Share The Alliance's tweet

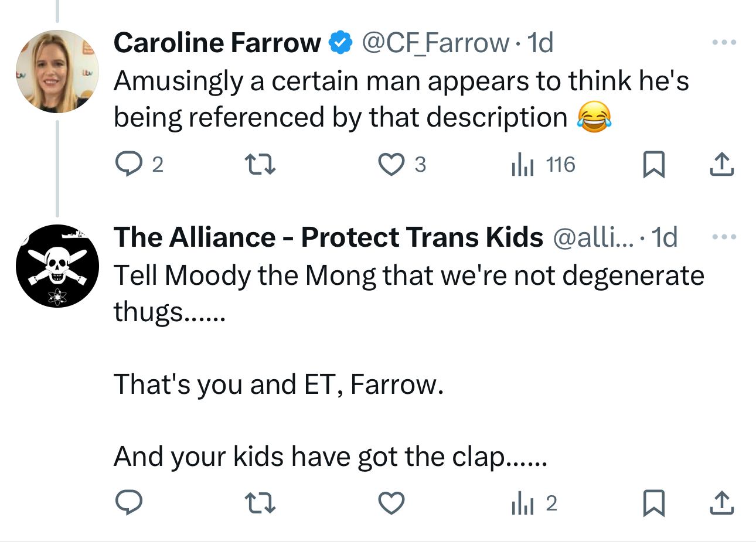[x=721, y=503]
